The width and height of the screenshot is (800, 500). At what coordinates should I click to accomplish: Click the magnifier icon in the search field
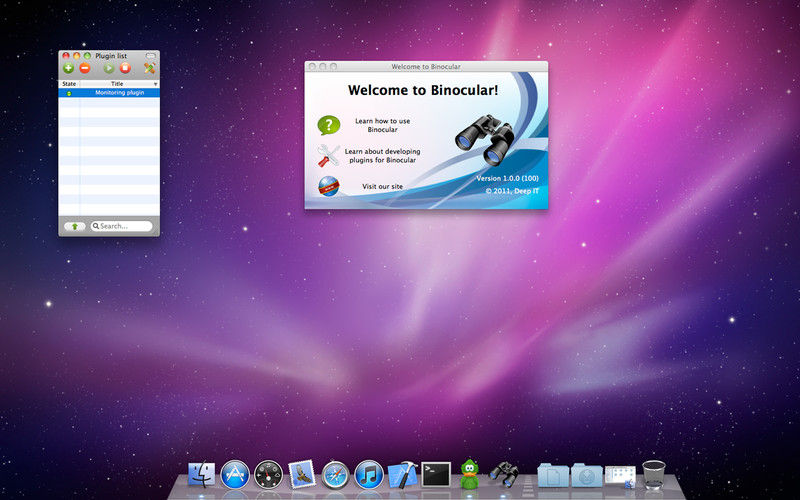coord(95,226)
